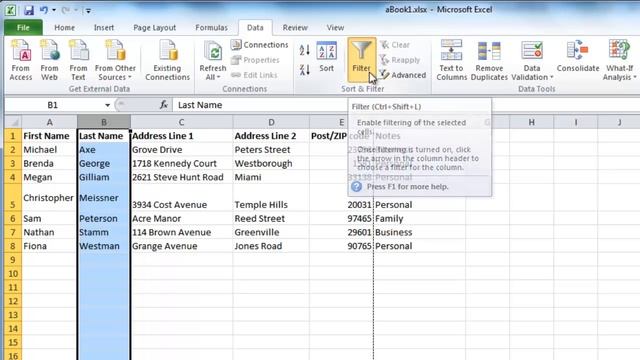Import data From Web

tap(49, 60)
